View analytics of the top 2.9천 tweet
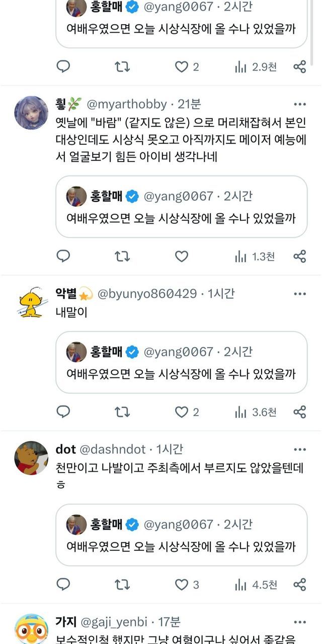322x644 pixels. pyautogui.click(x=256, y=67)
